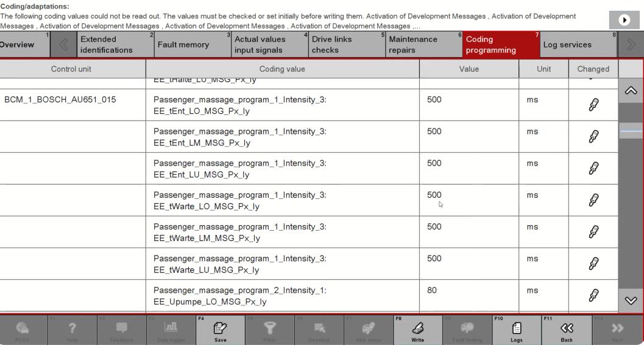This screenshot has height=345, width=644.
Task: Click wrench icon for EE_tEnt_LO_MSG_Px_ly row
Action: click(x=593, y=105)
